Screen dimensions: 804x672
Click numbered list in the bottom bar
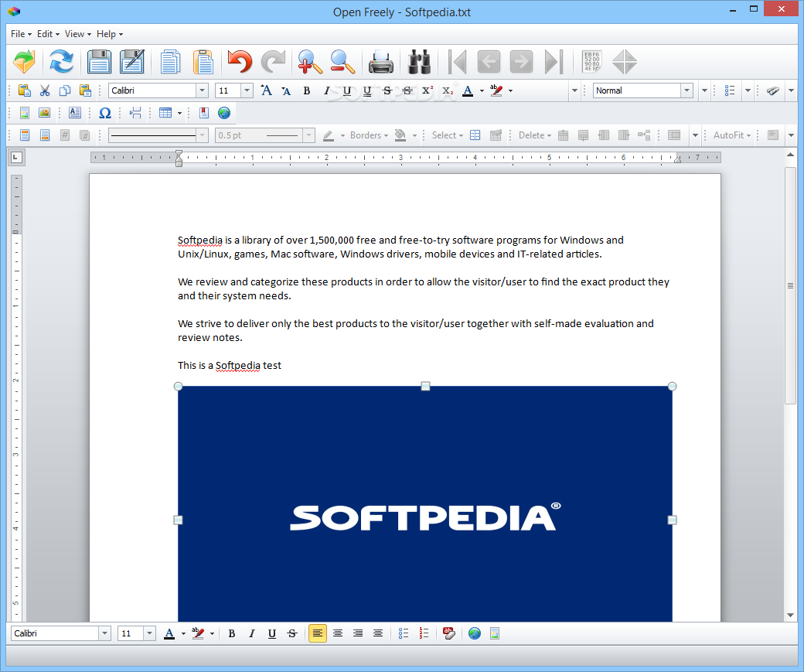tap(424, 633)
